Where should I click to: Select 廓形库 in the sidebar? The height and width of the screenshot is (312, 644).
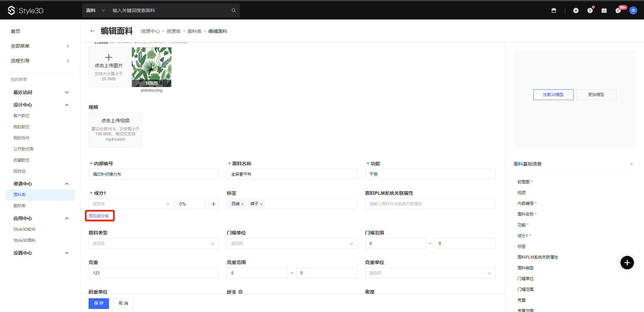[x=19, y=206]
